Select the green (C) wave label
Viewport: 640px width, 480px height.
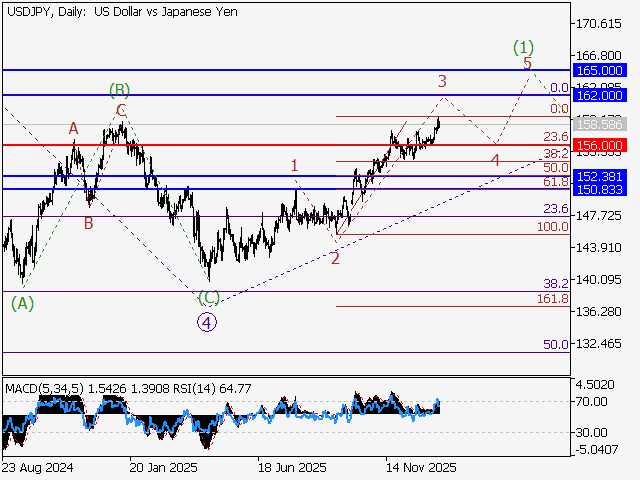(208, 297)
